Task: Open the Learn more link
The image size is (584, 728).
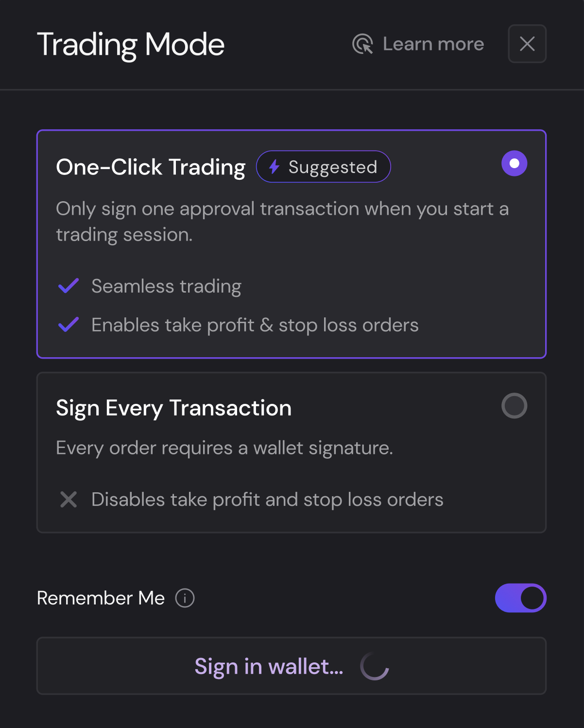Action: coord(433,44)
